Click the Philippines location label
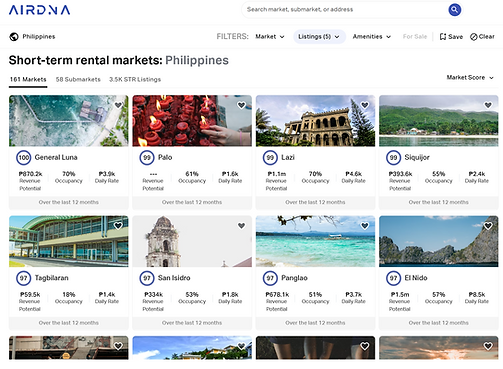The width and height of the screenshot is (503, 369). [39, 37]
